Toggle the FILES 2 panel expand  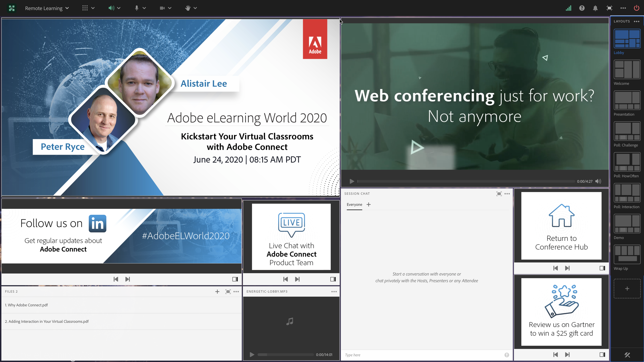point(228,291)
